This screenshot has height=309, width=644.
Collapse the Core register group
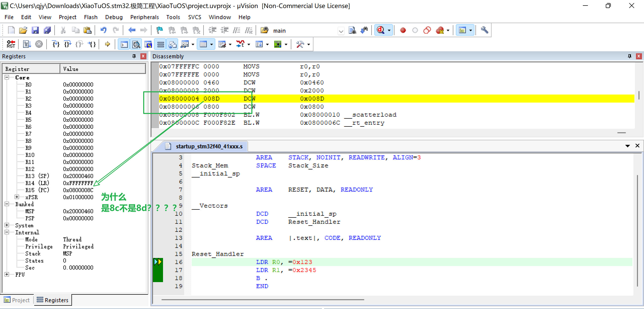7,77
